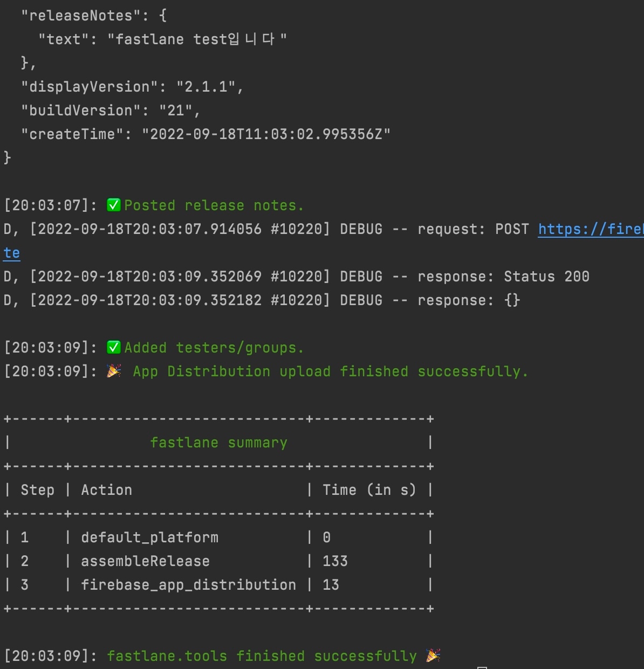The width and height of the screenshot is (644, 669).
Task: Click the green checkmark beside Posted release notes
Action: click(113, 205)
